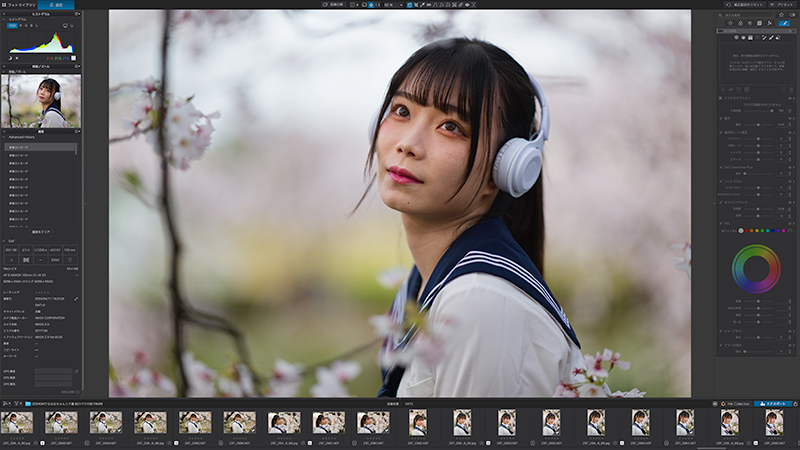Expand the マスクのオプション section
Screen dimensions: 800x450
click(x=720, y=98)
